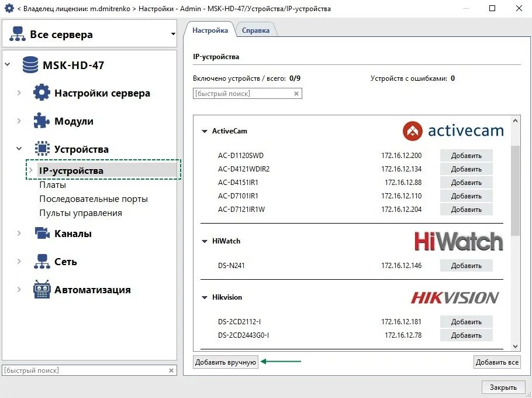Viewport: 532px width, 398px height.
Task: Click the chip icon for Устройства
Action: pyautogui.click(x=42, y=149)
